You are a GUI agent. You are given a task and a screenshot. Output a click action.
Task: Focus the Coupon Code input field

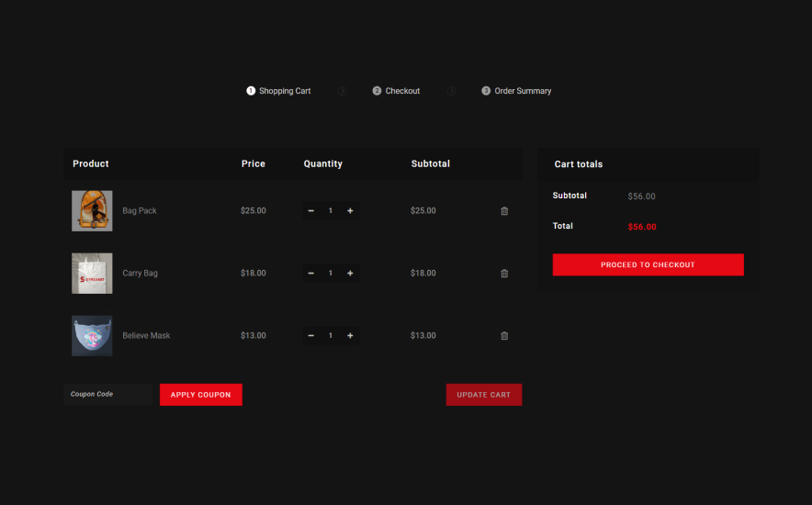tap(107, 395)
